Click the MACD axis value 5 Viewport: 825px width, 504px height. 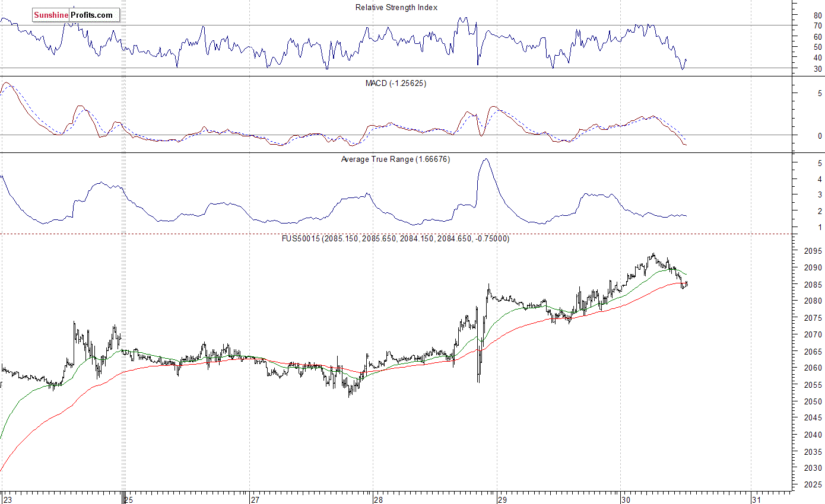(820, 94)
